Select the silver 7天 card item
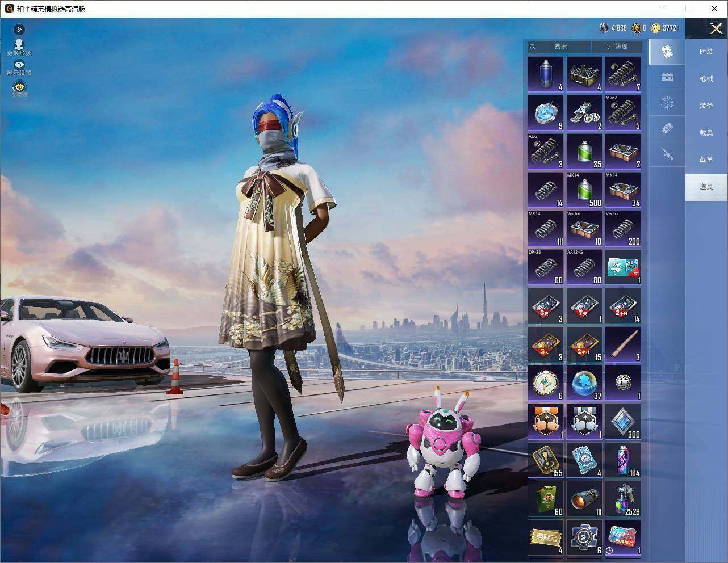728x563 pixels. (x=584, y=306)
